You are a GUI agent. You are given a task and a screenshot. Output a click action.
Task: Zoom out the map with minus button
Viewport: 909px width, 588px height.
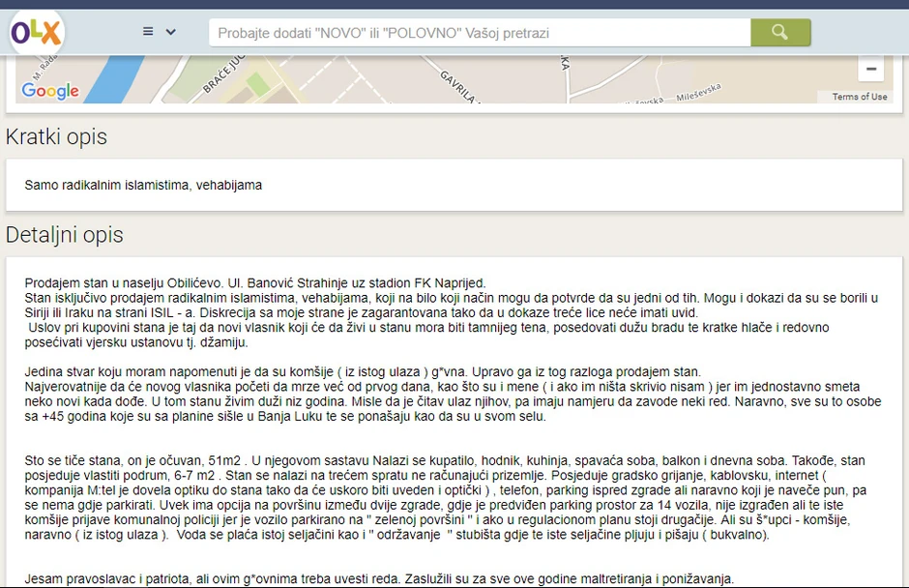(x=870, y=69)
